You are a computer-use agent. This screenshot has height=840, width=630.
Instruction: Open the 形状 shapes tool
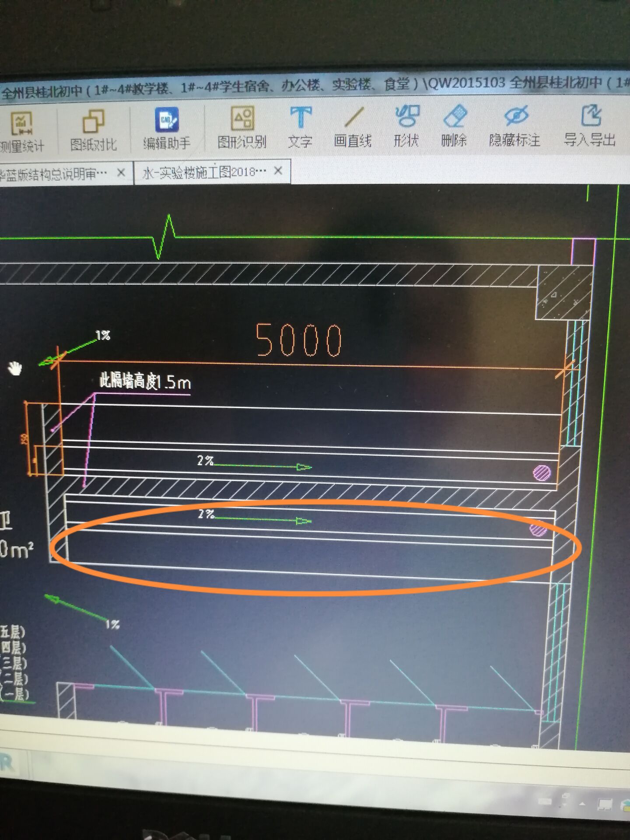pyautogui.click(x=406, y=126)
